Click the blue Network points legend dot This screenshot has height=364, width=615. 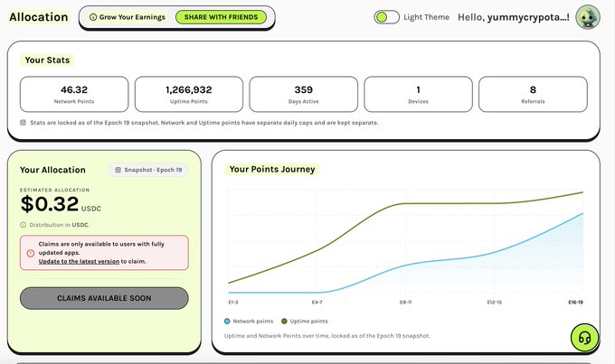[x=227, y=322]
